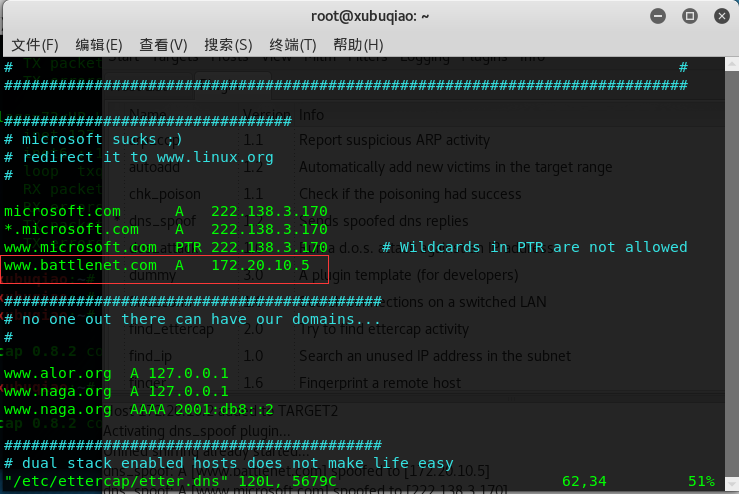Click the IP address 172.20.10.5
The height and width of the screenshot is (494, 739).
pos(260,265)
